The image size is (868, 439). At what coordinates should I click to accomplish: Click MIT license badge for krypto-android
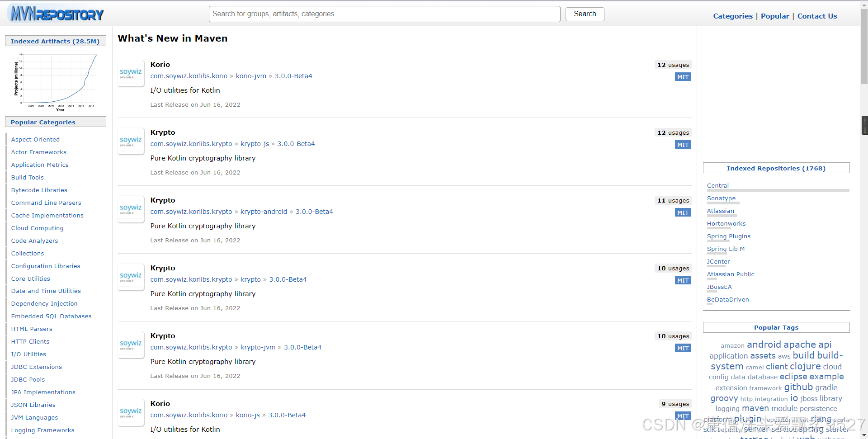683,212
